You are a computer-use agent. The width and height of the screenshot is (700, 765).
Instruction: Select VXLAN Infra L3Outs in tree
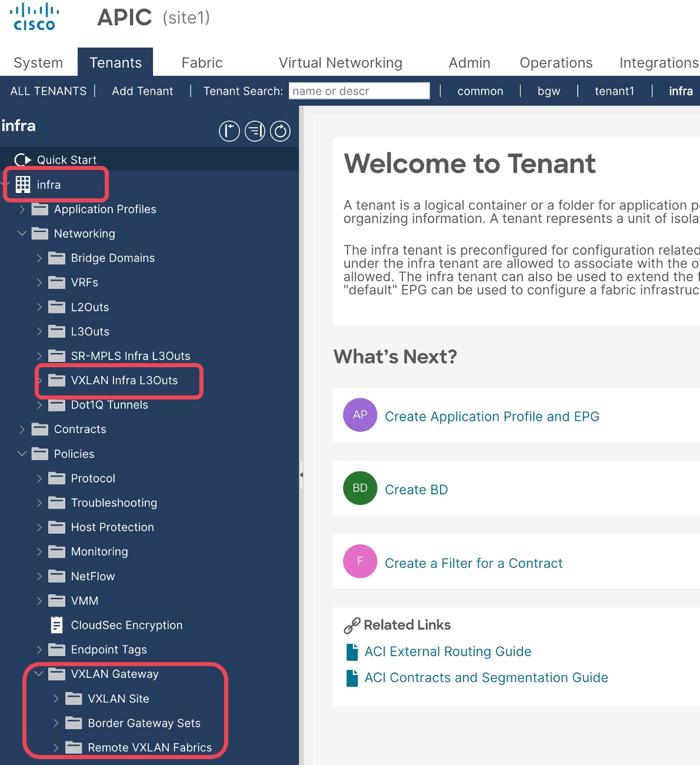click(x=124, y=380)
